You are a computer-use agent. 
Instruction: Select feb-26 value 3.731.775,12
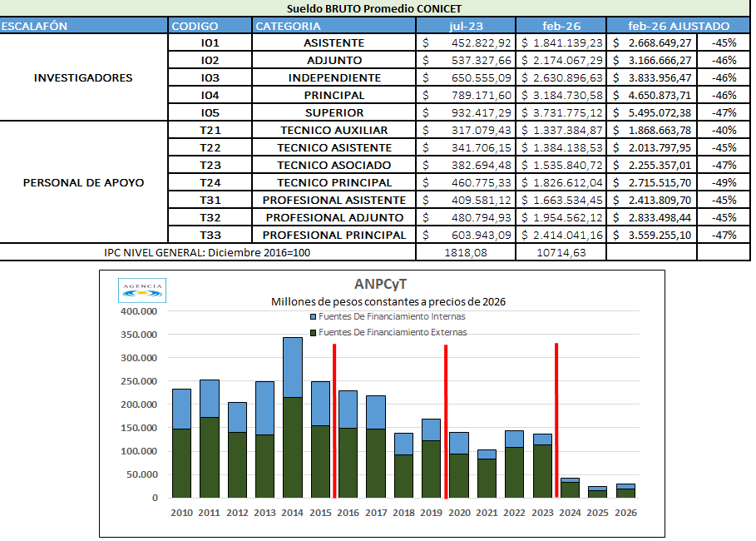(561, 112)
